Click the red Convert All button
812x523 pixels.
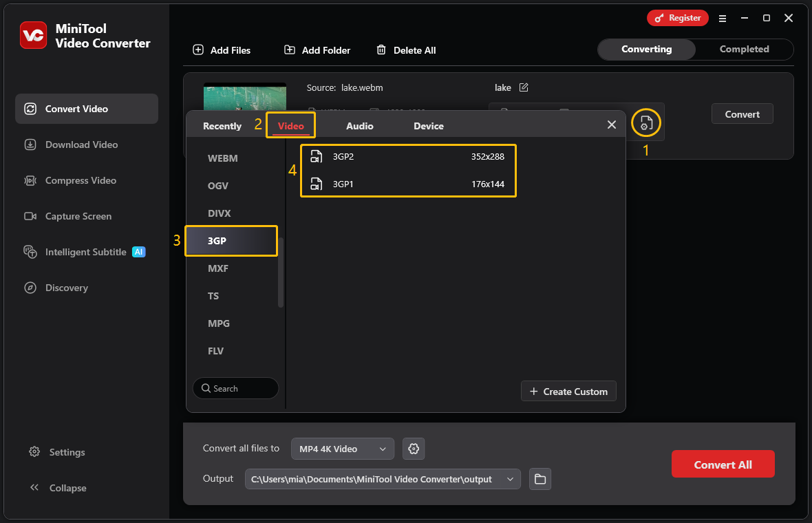(x=723, y=465)
